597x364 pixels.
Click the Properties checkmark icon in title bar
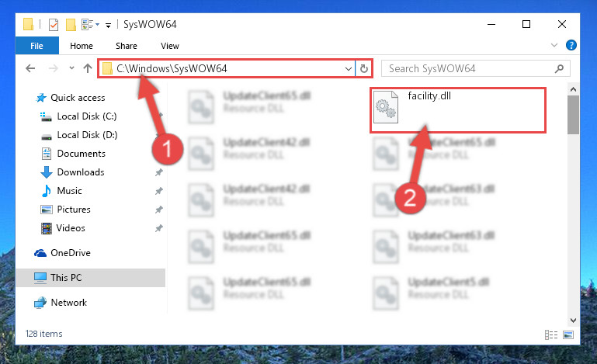(54, 25)
